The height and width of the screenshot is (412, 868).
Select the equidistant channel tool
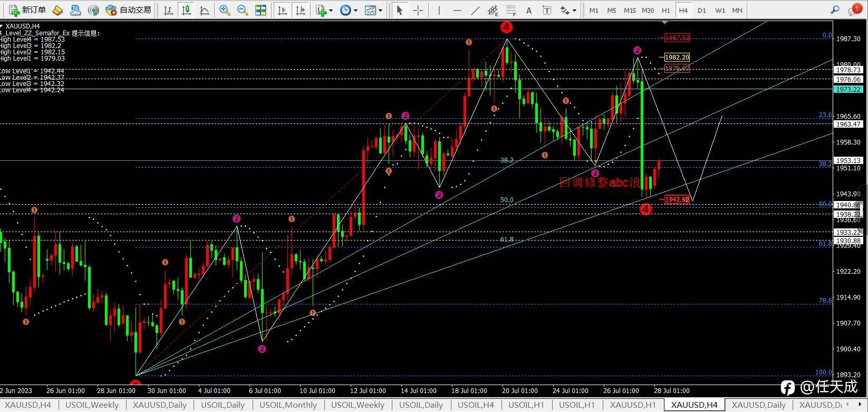click(x=493, y=9)
